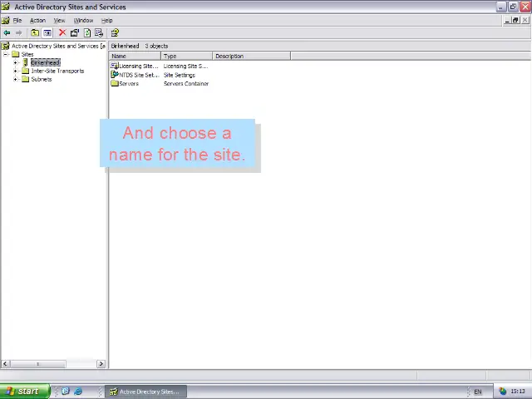532x399 pixels.
Task: Select Subnets in the console tree
Action: [42, 79]
